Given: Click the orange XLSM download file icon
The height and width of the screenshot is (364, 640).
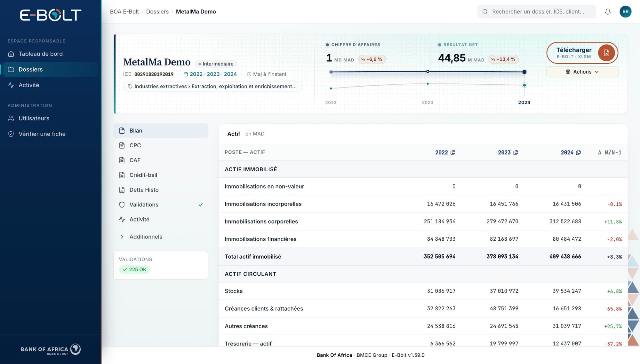Looking at the screenshot, I should pyautogui.click(x=606, y=53).
